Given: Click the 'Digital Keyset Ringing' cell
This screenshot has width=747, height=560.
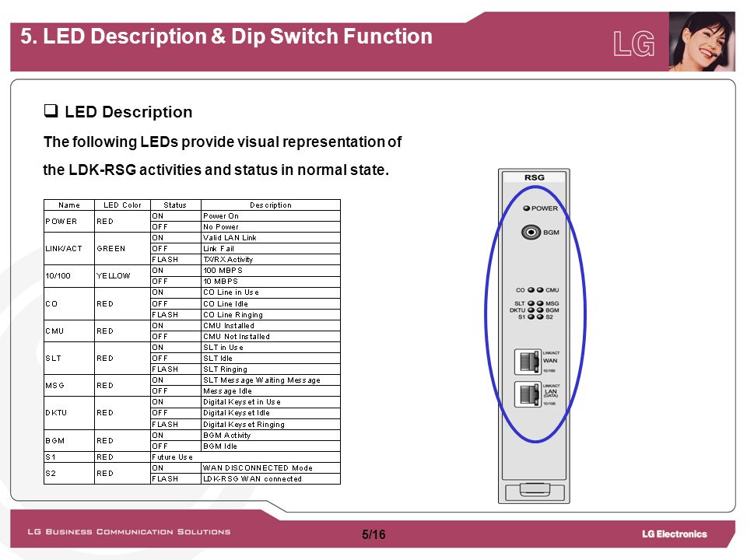Looking at the screenshot, I should pyautogui.click(x=271, y=425).
